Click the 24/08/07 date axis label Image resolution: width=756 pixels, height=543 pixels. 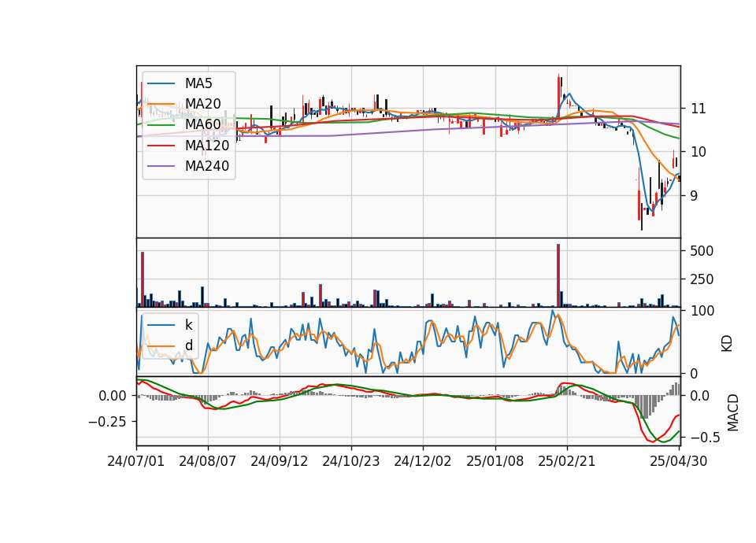point(208,461)
